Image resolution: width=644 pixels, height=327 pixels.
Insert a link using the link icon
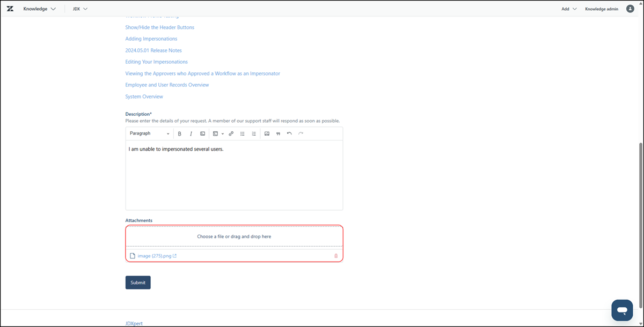231,133
